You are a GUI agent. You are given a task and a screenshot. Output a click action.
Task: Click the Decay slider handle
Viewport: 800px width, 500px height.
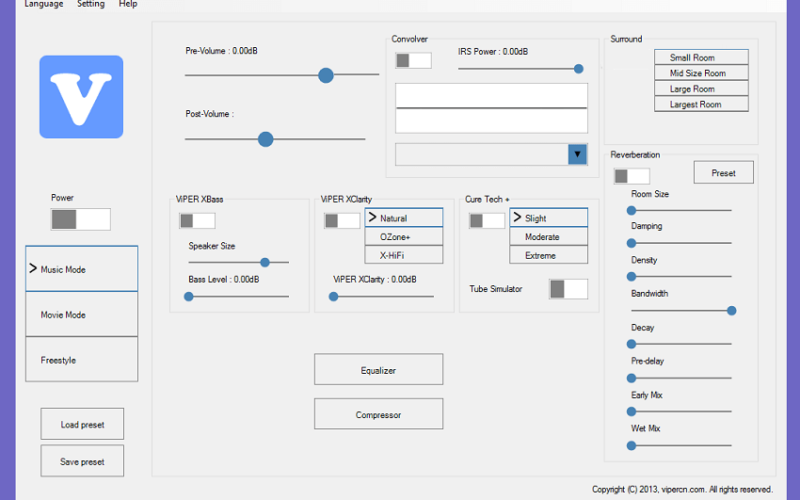click(632, 344)
